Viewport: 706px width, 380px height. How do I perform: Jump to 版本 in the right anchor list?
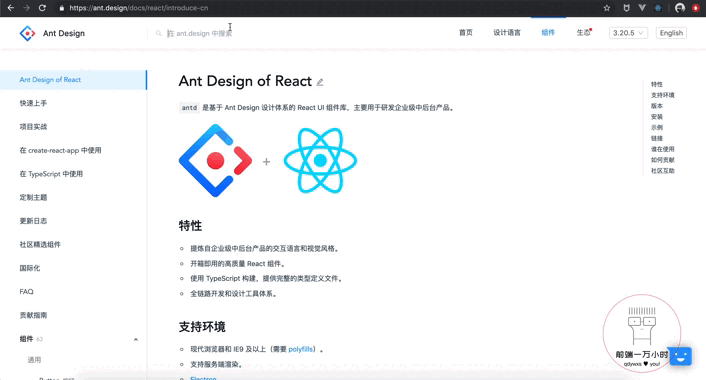[656, 106]
